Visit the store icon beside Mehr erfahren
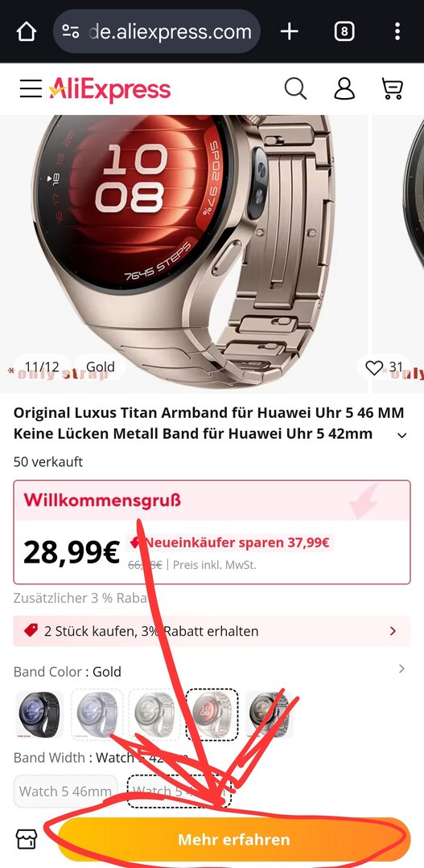The width and height of the screenshot is (424, 868). [x=26, y=839]
